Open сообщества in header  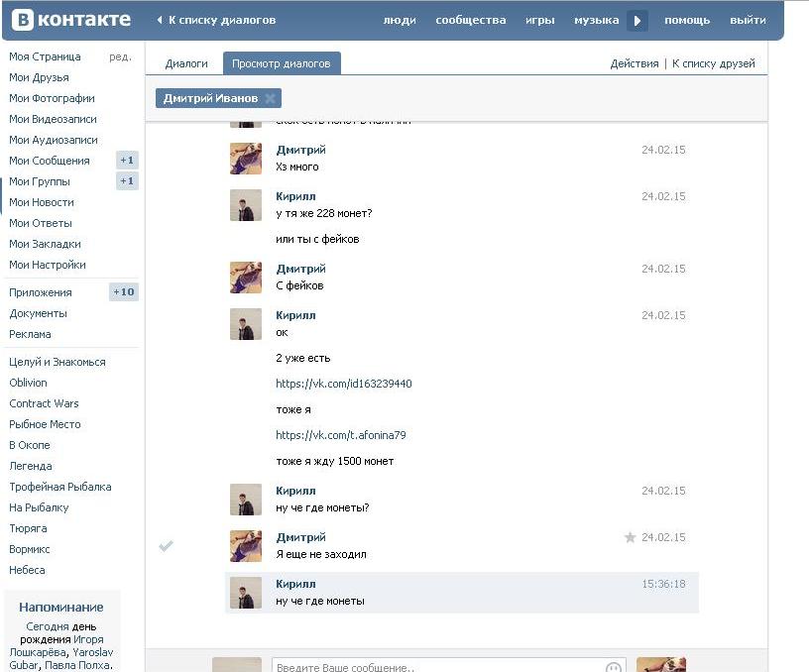click(470, 20)
